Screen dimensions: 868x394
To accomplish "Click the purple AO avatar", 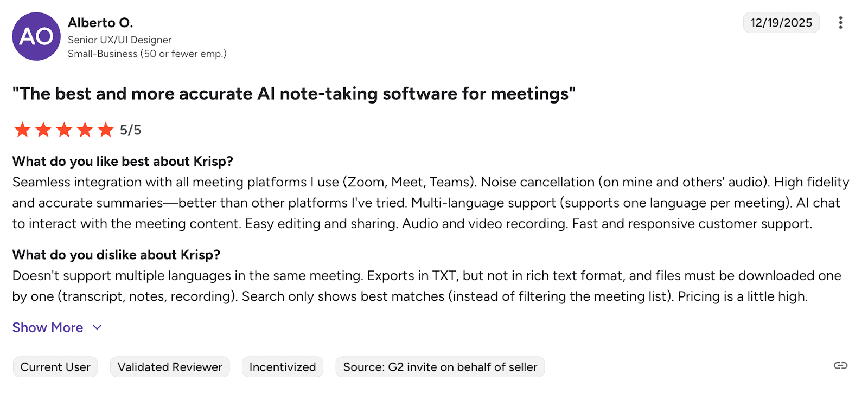I will coord(36,36).
